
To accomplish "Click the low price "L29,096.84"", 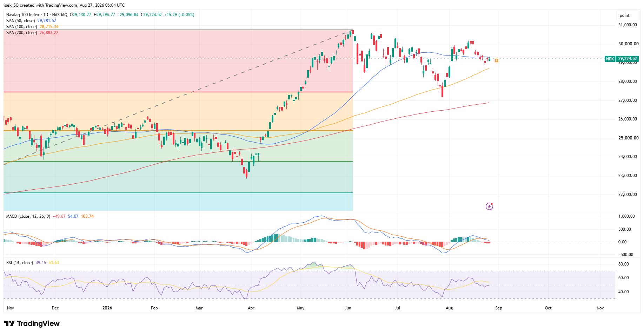I will (x=128, y=15).
